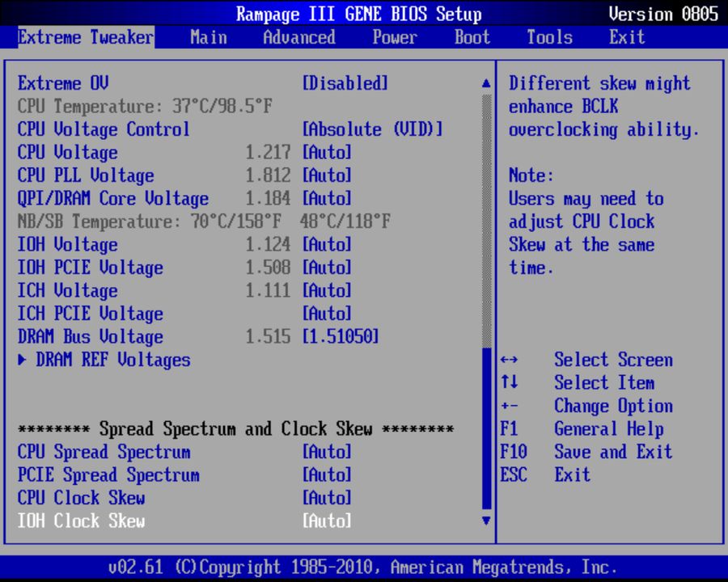Set ICH PCIE Voltage [Auto] value
The image size is (728, 582).
[x=327, y=314]
